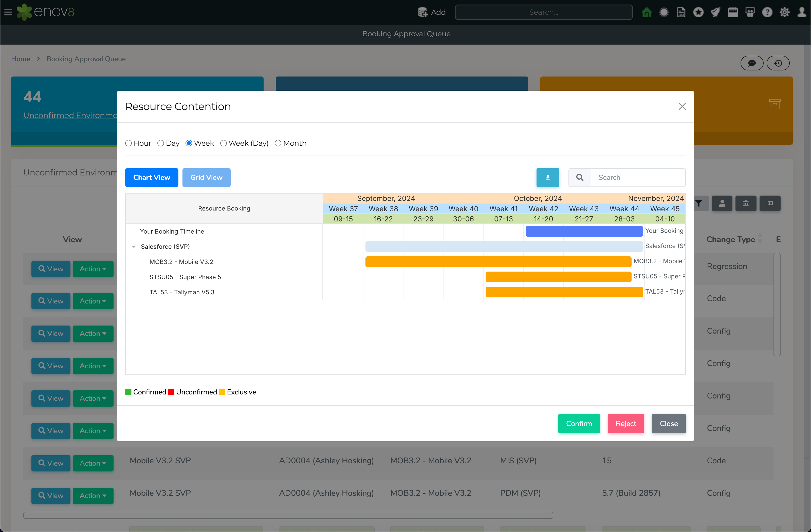Collapse the Salesforce (SVP) tree node
811x532 pixels.
click(x=134, y=246)
